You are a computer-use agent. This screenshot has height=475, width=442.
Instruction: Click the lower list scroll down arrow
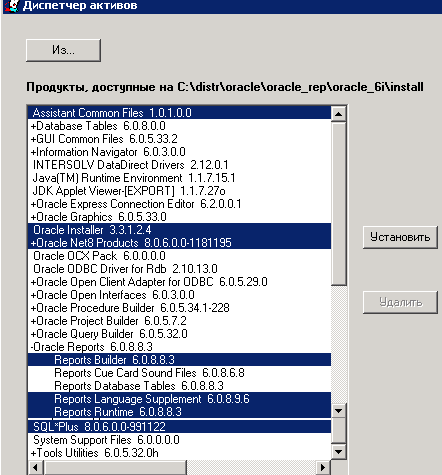pyautogui.click(x=339, y=452)
